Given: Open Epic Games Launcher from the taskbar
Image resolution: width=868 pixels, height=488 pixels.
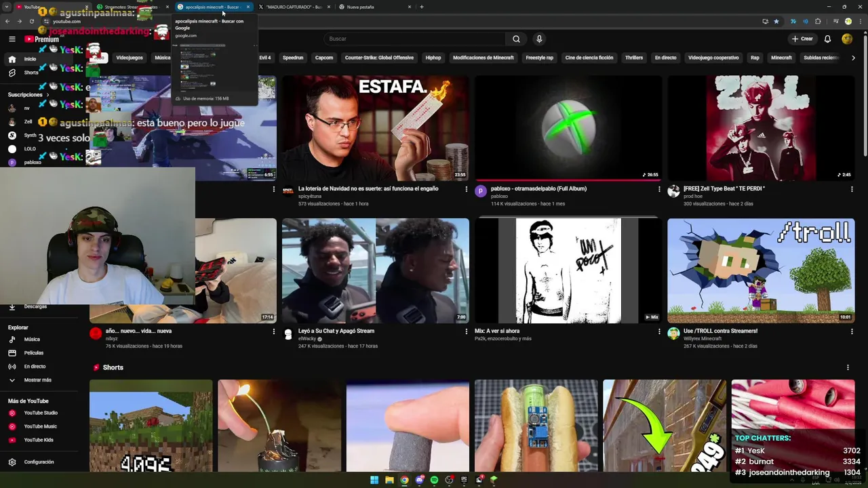Looking at the screenshot, I should tap(464, 480).
